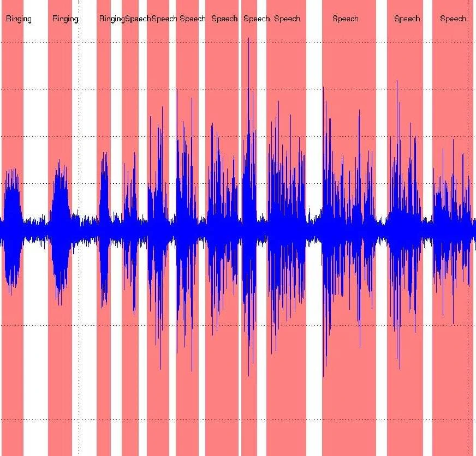Screen dimensions: 476x456
Task: Select the third "Speech" label
Action: point(193,19)
